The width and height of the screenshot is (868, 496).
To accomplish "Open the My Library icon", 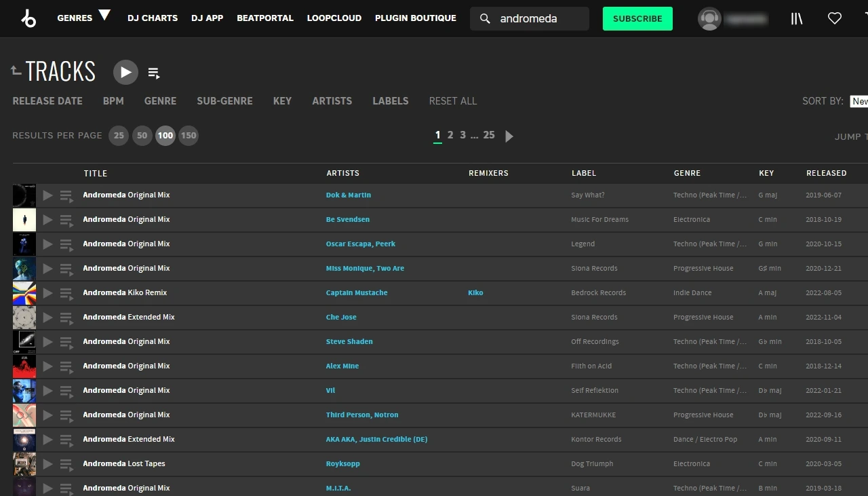I will [797, 19].
